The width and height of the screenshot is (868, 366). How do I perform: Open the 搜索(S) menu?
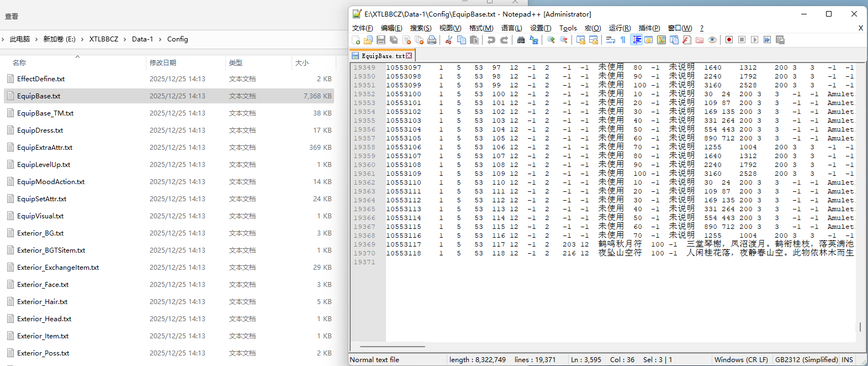pyautogui.click(x=420, y=28)
